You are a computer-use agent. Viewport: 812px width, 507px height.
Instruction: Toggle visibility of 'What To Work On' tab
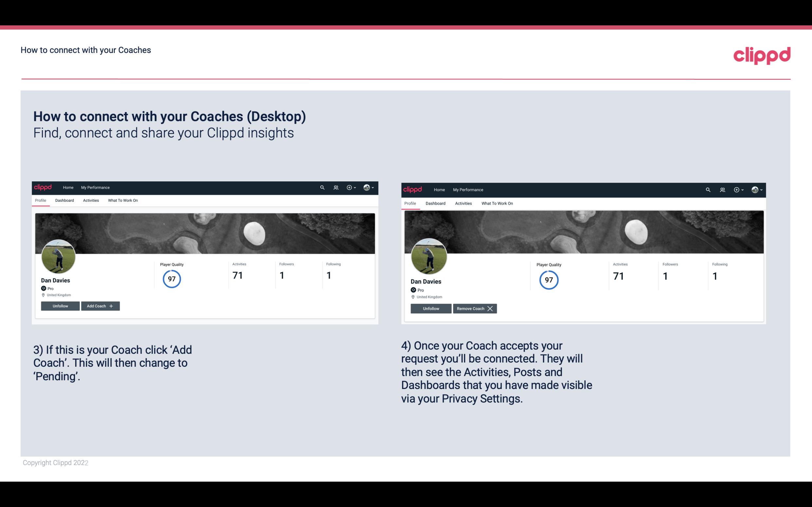(122, 200)
